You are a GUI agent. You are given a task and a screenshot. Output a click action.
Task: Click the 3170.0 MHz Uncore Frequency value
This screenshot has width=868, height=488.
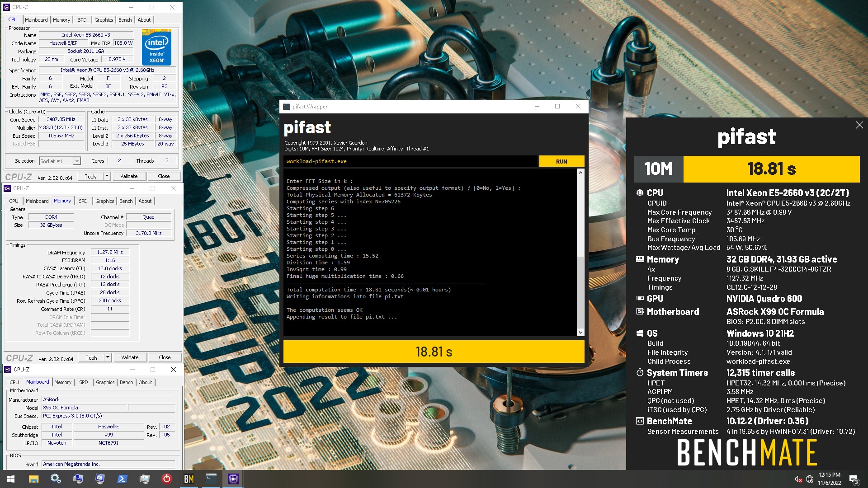(x=149, y=233)
